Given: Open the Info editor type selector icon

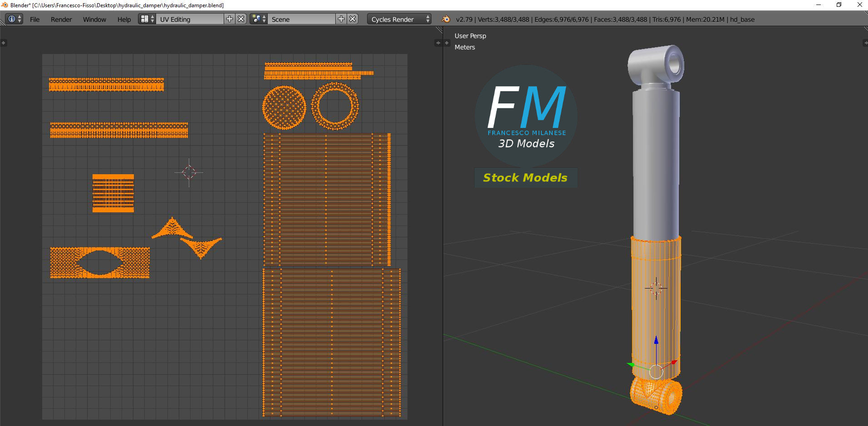Looking at the screenshot, I should coord(14,19).
